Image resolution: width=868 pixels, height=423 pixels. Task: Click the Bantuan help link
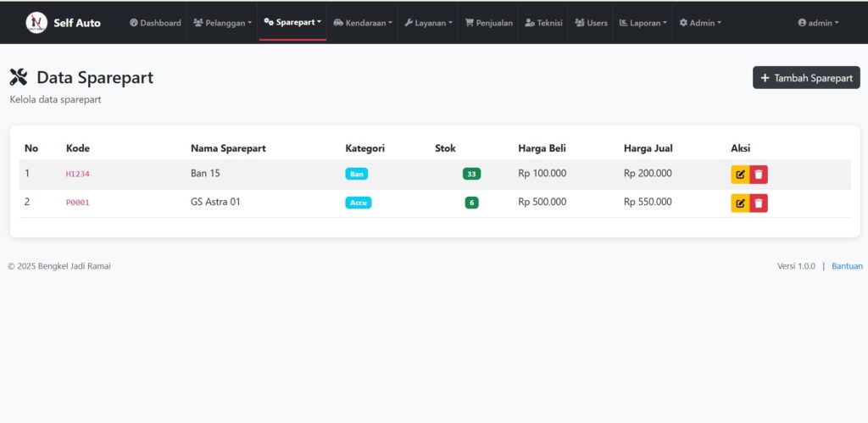click(x=847, y=266)
